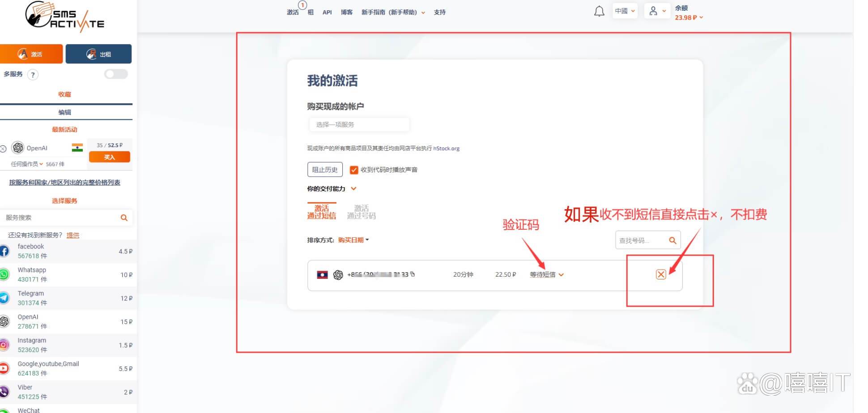Select the Viber service icon
Image resolution: width=868 pixels, height=413 pixels.
click(x=4, y=392)
